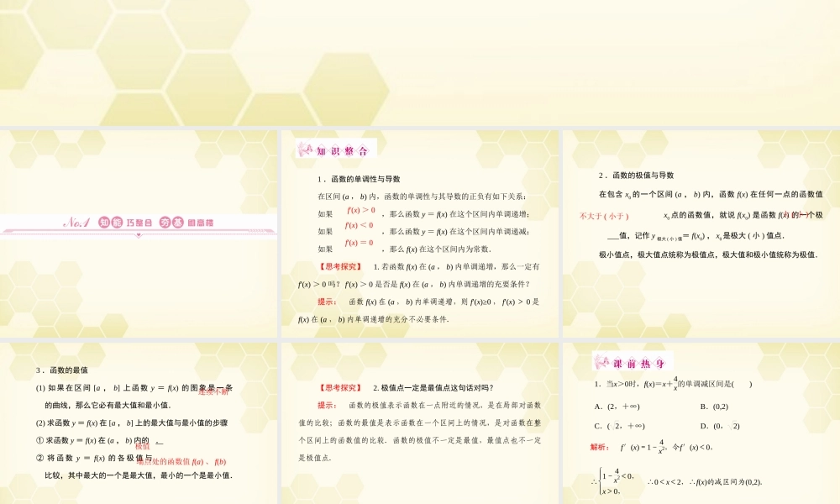The width and height of the screenshot is (840, 504).
Task: Click red text 不大于(小于)
Action: click(604, 217)
